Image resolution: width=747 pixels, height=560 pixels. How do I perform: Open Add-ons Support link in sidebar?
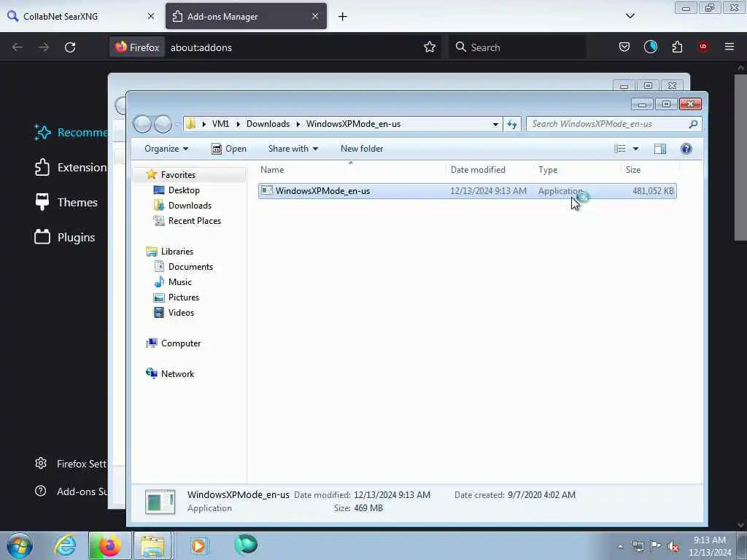pyautogui.click(x=71, y=491)
